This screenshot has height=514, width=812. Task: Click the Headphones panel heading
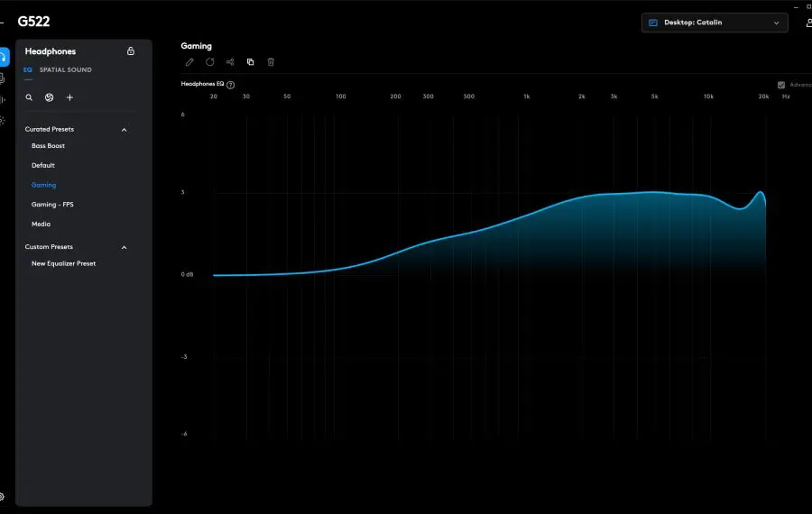pyautogui.click(x=51, y=51)
